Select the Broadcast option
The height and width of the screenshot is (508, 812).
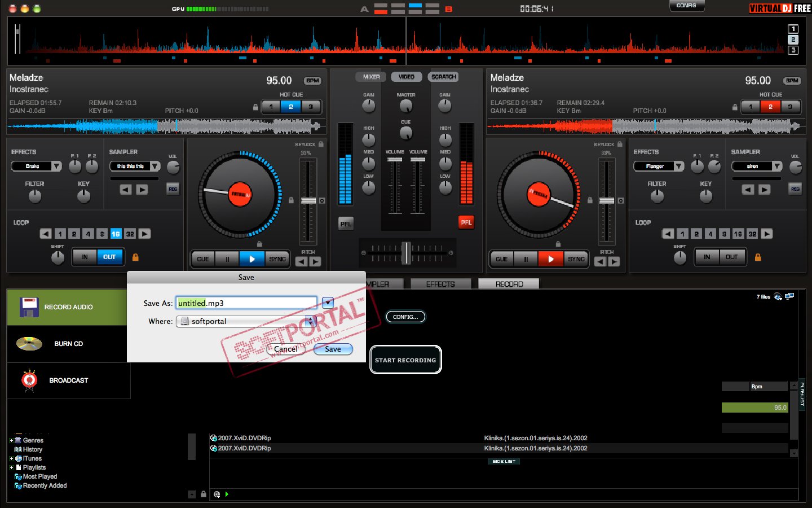[68, 380]
